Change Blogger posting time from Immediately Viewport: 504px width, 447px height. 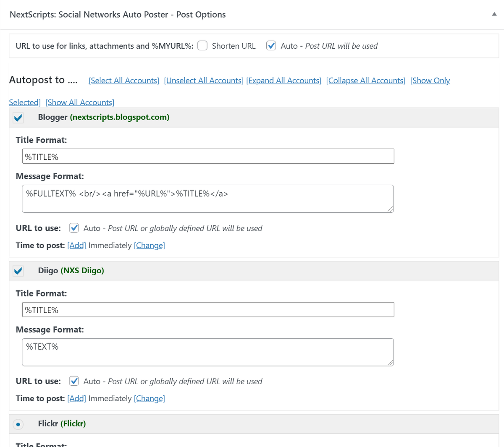[x=149, y=246]
